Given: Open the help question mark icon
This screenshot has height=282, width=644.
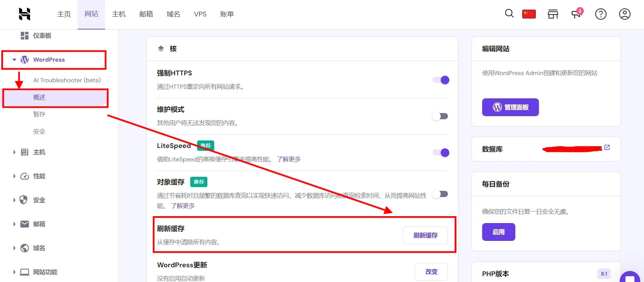Looking at the screenshot, I should coord(601,14).
